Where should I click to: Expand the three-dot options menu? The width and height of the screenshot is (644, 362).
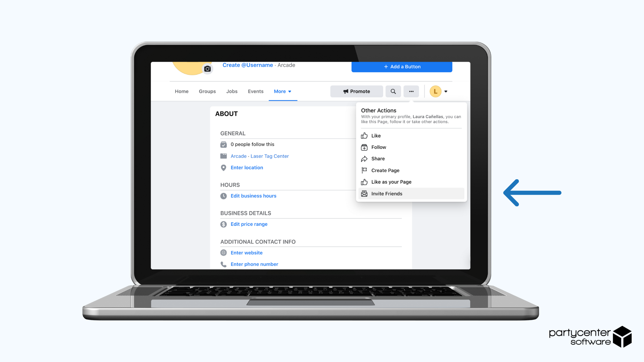(411, 91)
